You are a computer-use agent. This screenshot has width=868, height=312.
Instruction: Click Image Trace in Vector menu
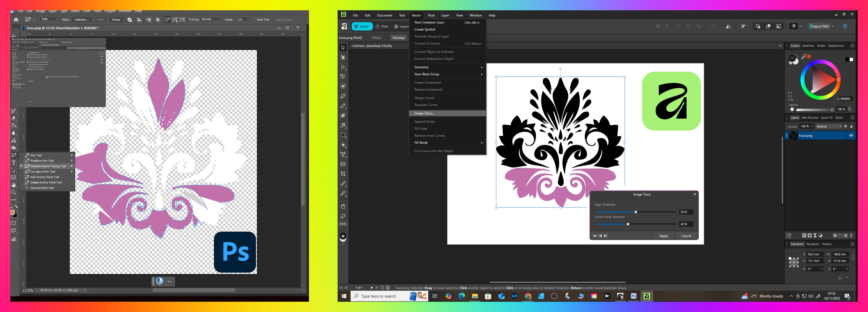pos(424,113)
